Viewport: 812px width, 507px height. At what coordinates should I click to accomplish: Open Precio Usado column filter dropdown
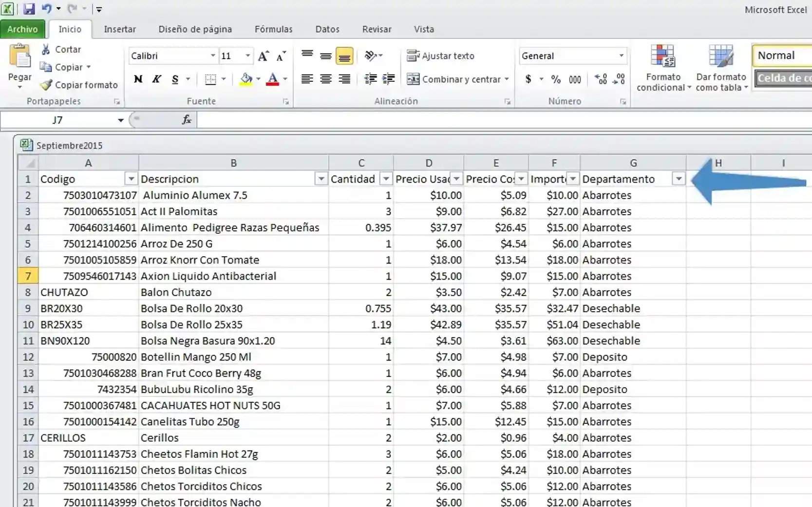(x=456, y=179)
